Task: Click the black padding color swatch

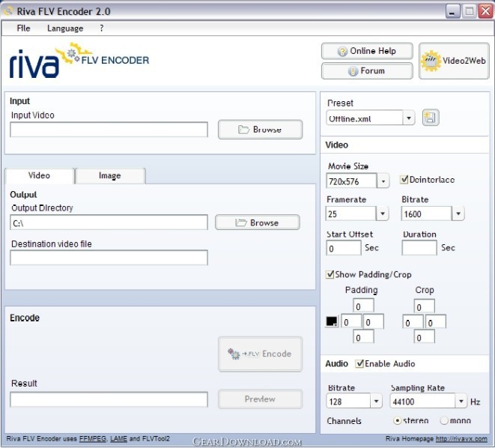Action: pyautogui.click(x=332, y=321)
